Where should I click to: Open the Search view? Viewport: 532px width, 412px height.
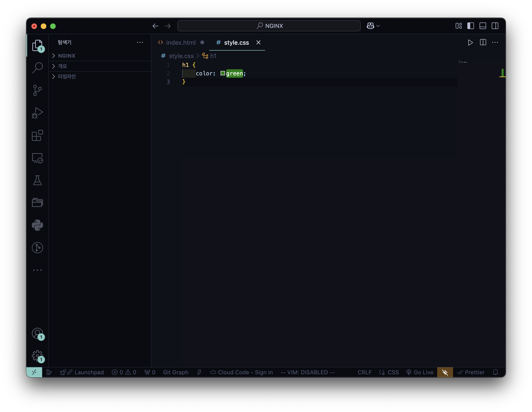[x=37, y=68]
